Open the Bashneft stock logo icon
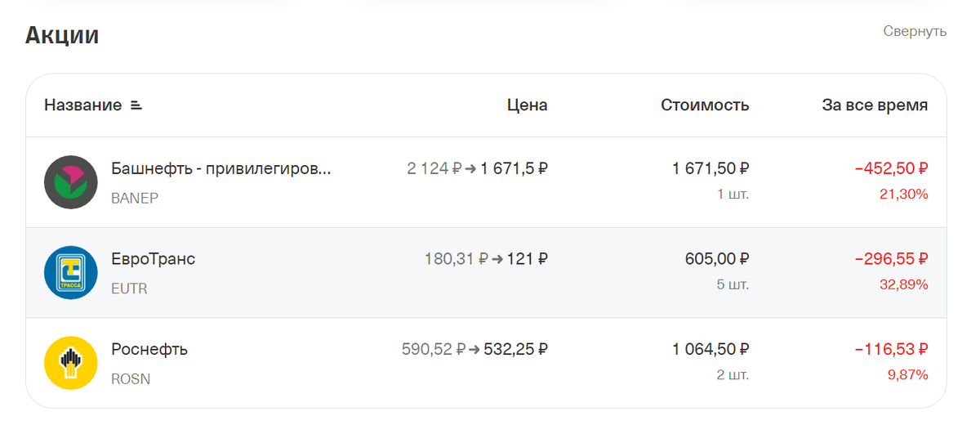This screenshot has height=434, width=980. click(71, 182)
